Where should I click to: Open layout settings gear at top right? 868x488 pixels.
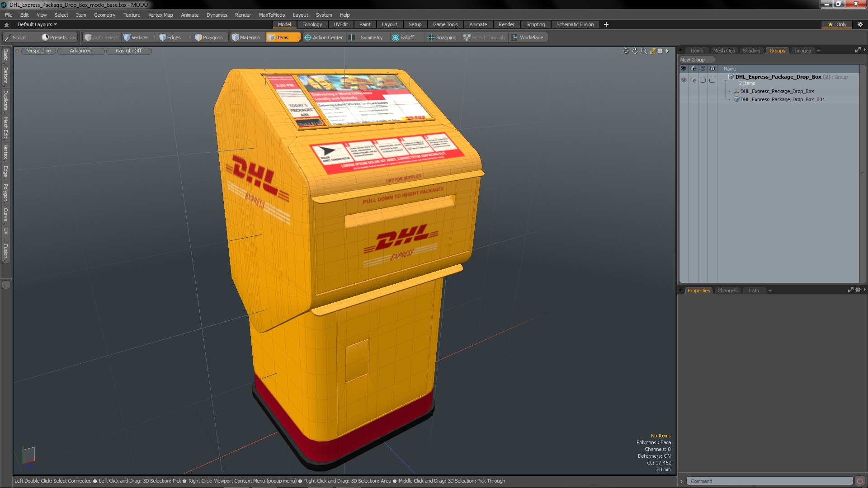pyautogui.click(x=860, y=24)
